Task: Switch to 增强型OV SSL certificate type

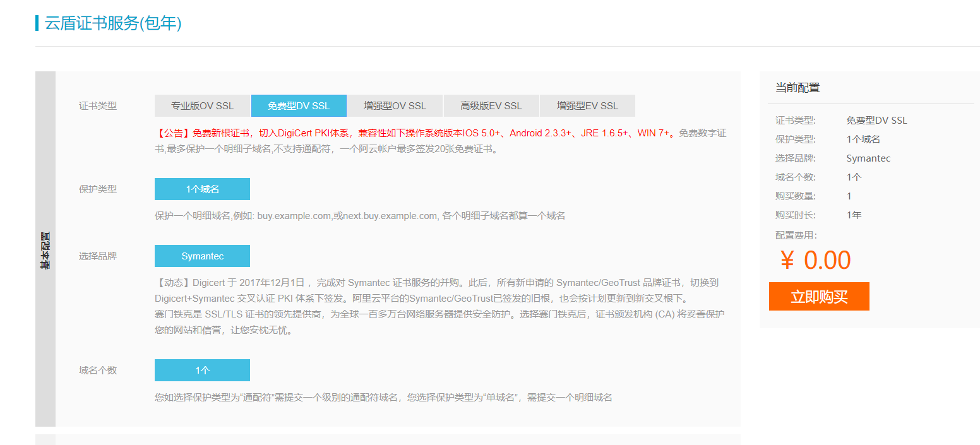Action: (x=395, y=106)
